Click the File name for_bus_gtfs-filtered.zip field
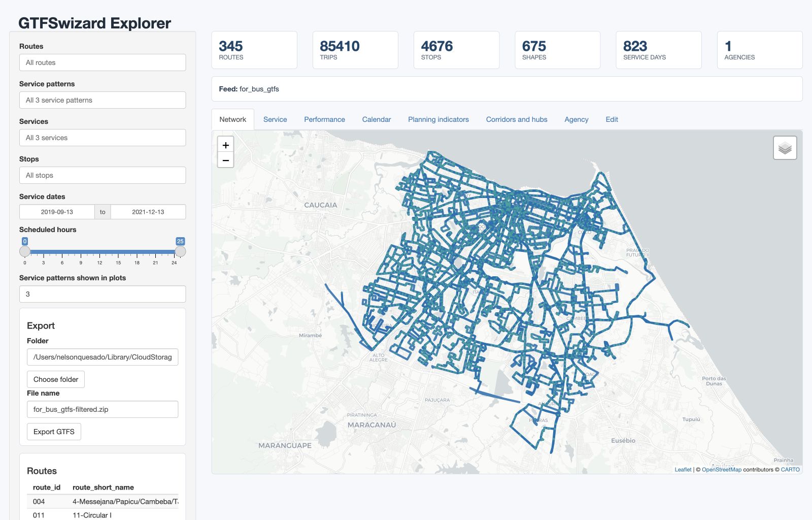 coord(103,409)
